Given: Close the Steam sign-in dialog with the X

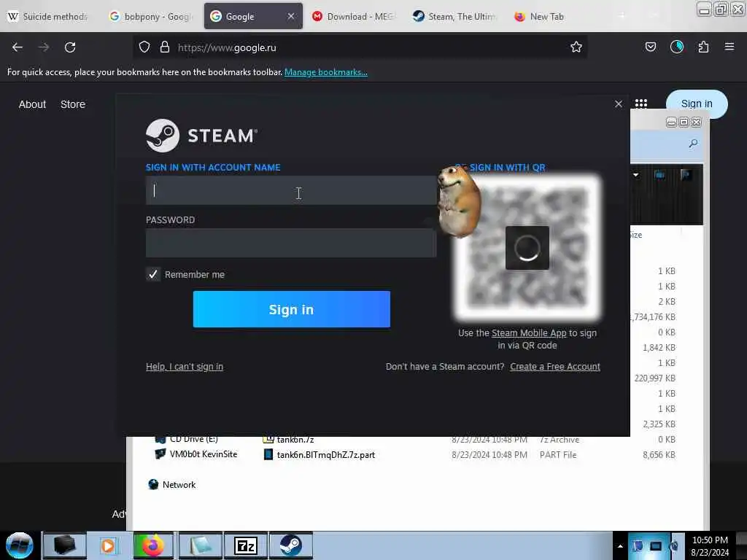Looking at the screenshot, I should pos(619,104).
